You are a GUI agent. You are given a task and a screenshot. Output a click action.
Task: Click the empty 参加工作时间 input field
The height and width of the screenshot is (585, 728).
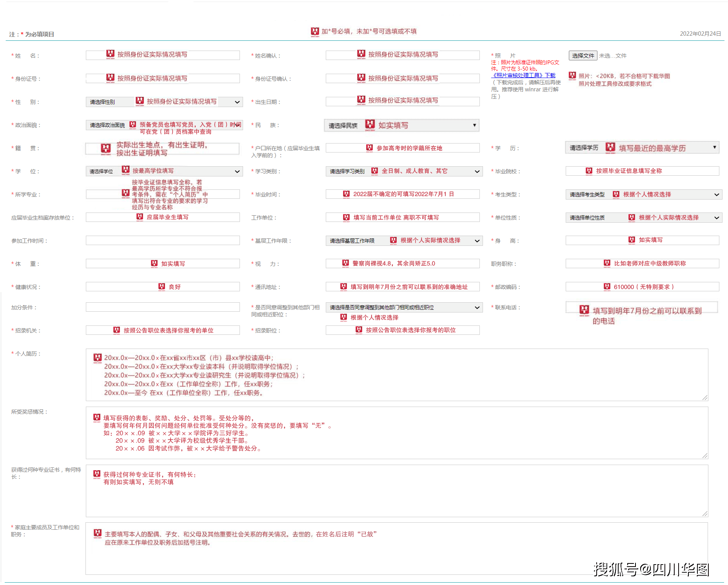[163, 241]
